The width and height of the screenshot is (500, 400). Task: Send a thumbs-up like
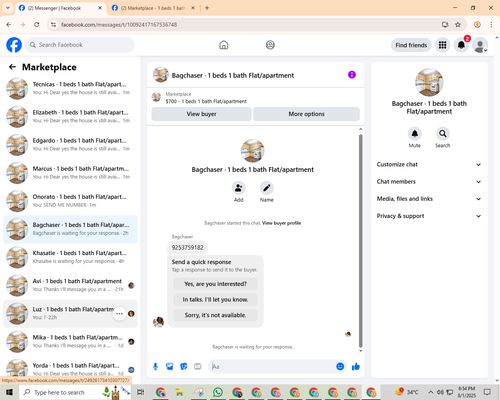coord(356,367)
